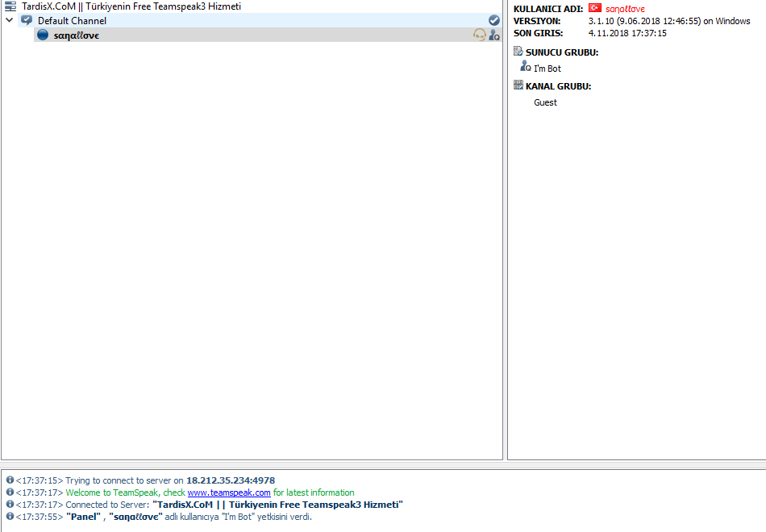The image size is (766, 532).
Task: Click the "VERSIYON:" label
Action: click(x=537, y=21)
